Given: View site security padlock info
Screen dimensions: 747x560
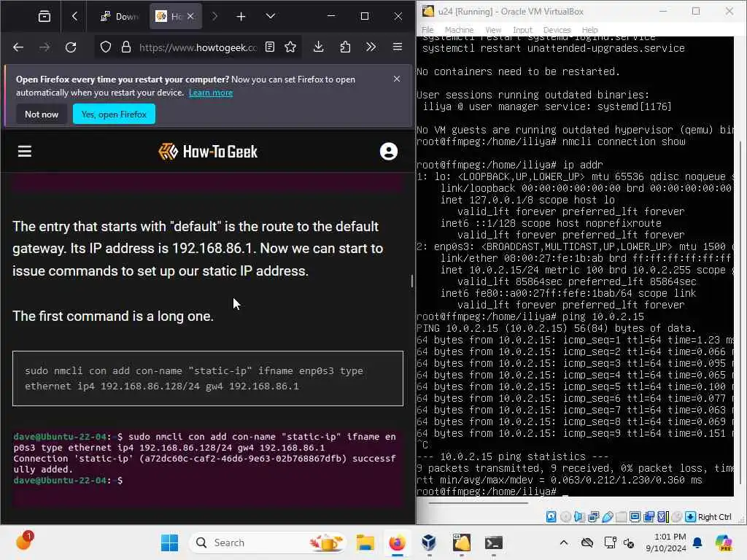Looking at the screenshot, I should [x=125, y=47].
